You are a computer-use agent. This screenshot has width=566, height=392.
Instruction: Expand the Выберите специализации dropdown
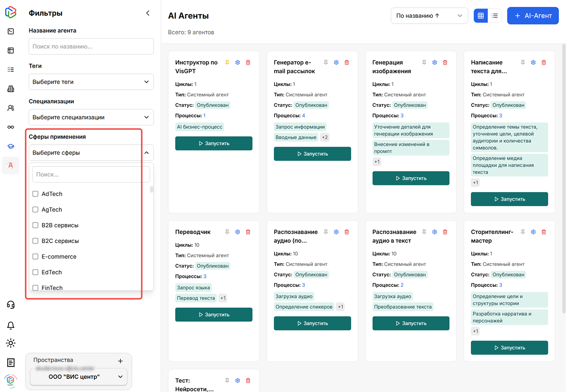91,117
